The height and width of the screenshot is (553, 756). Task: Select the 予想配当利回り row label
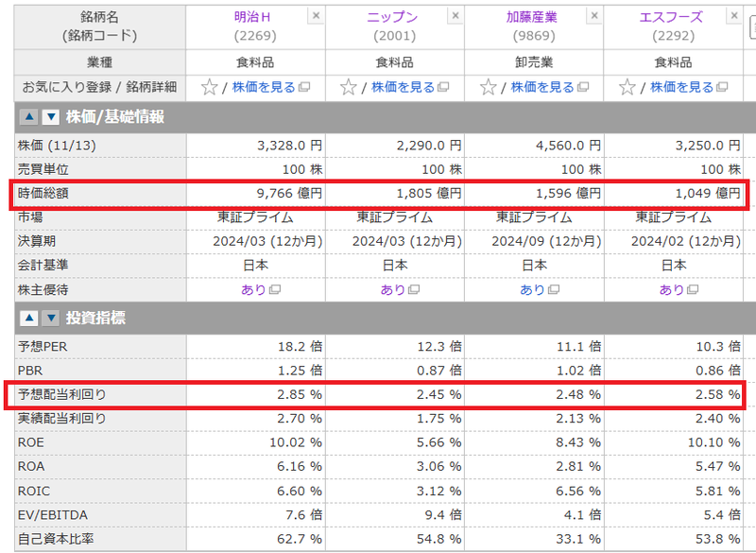(x=62, y=394)
